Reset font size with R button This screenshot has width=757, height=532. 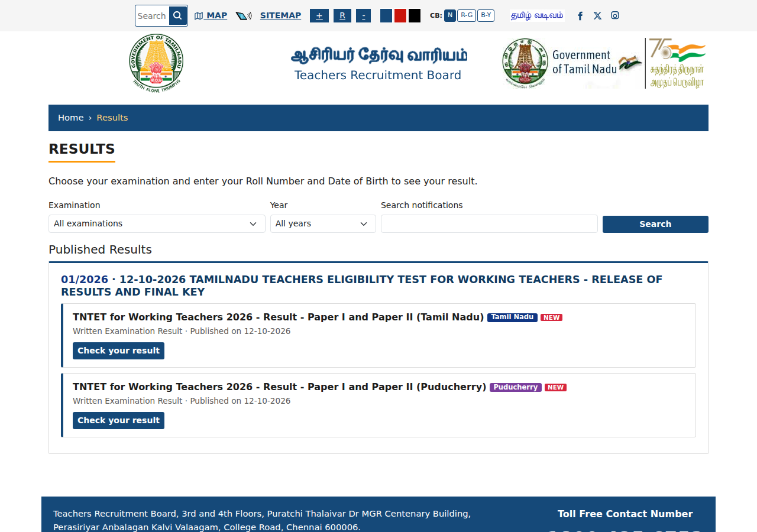342,16
